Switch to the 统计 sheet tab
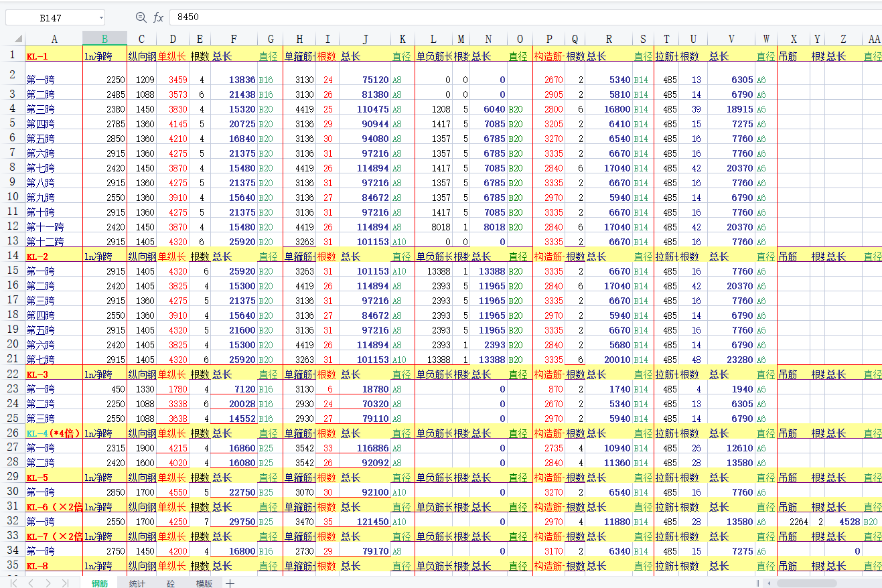 [x=137, y=583]
